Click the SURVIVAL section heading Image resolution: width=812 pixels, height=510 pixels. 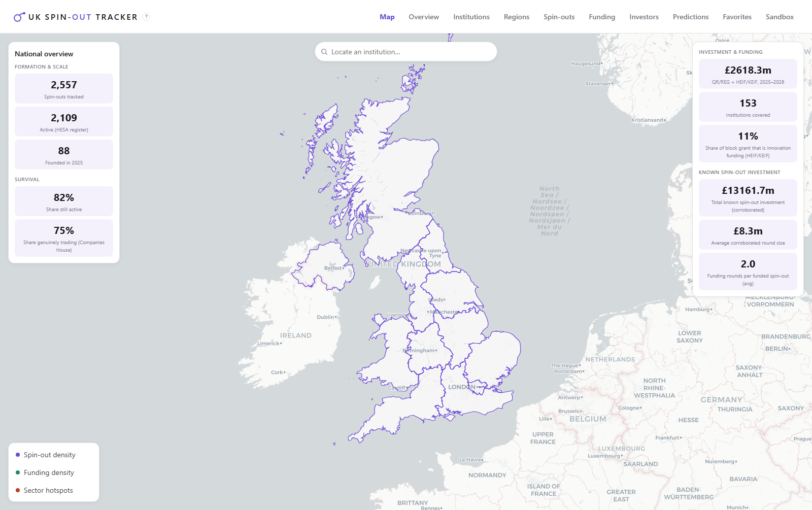[x=27, y=179]
